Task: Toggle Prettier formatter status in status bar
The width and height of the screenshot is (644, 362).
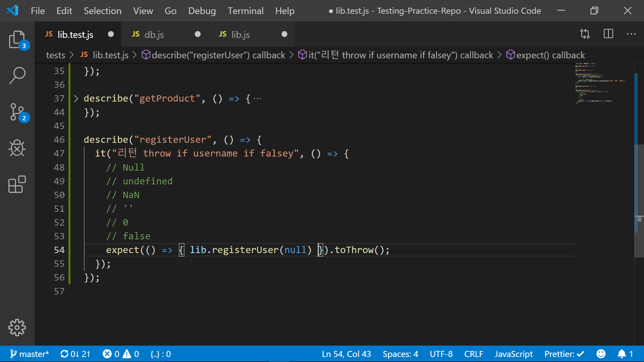Action: click(x=564, y=354)
